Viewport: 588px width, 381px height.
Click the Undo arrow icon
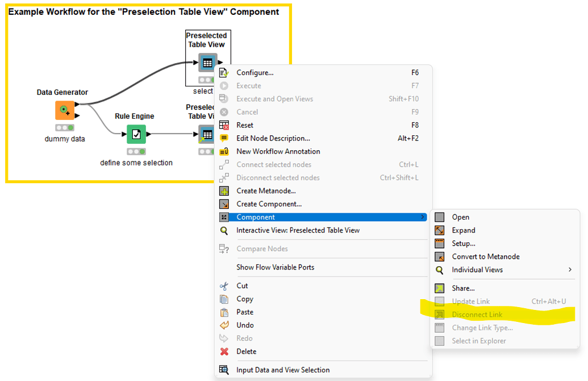coord(224,325)
